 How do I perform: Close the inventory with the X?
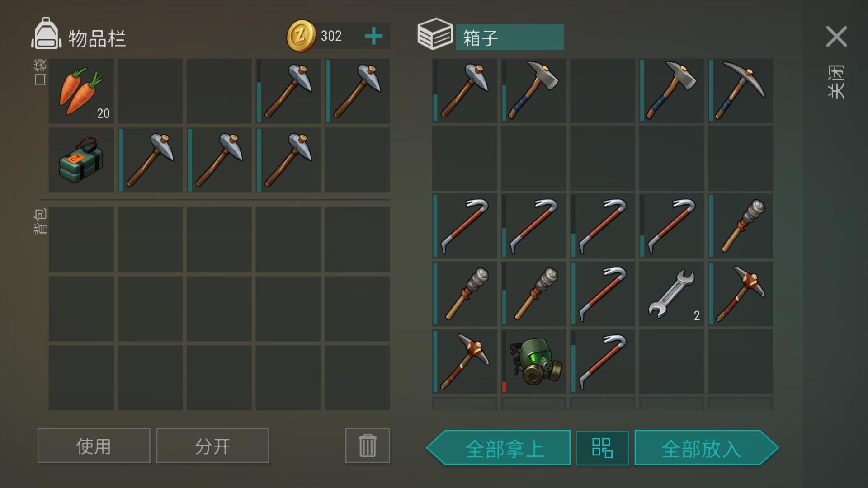(836, 36)
